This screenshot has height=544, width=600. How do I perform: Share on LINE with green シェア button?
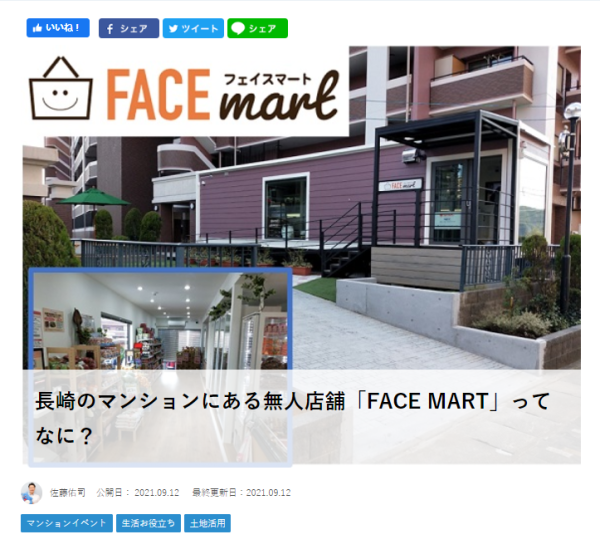(258, 28)
